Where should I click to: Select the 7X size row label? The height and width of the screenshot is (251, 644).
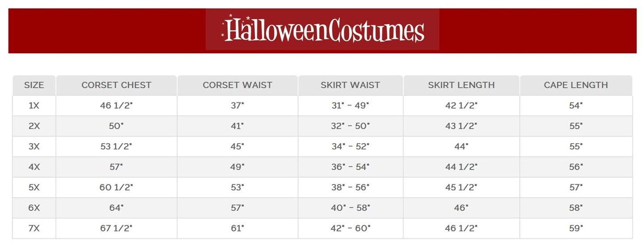34,228
